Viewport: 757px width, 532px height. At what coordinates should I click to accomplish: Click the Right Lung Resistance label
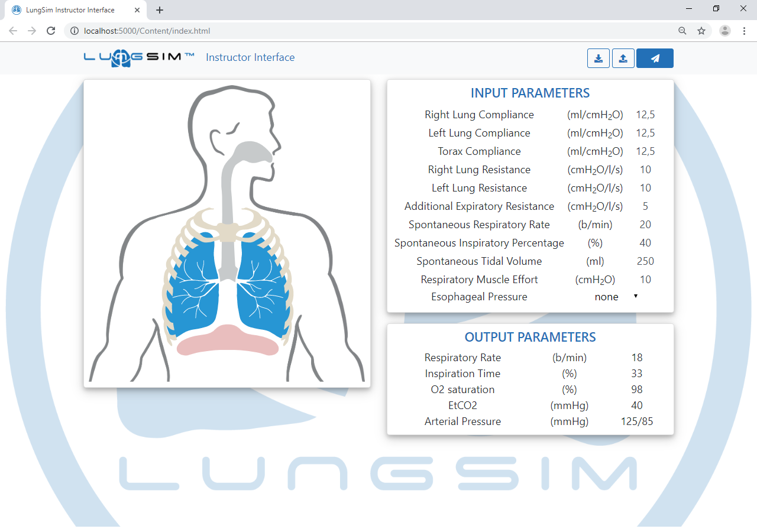479,170
